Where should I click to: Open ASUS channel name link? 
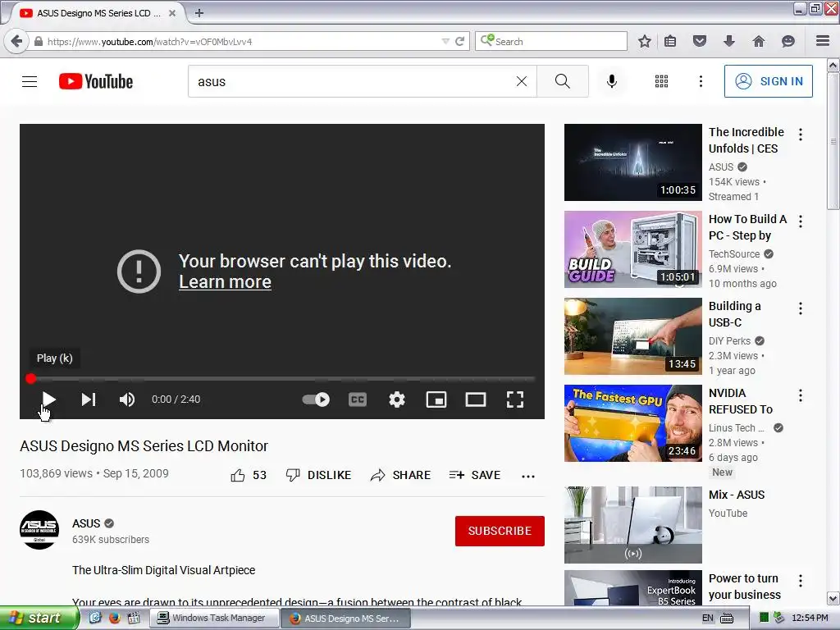[x=86, y=523]
